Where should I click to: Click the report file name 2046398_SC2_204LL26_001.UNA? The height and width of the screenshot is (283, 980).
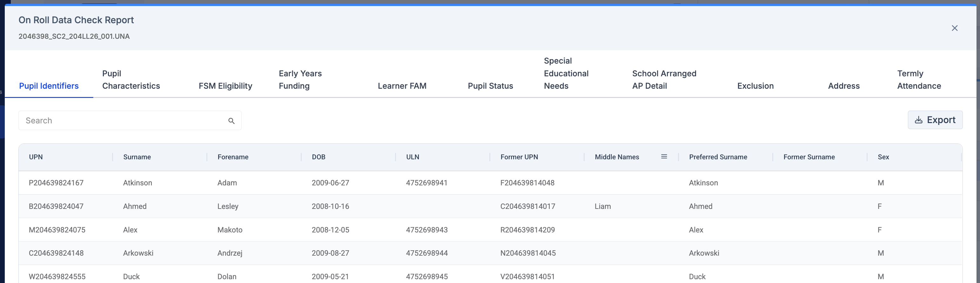point(74,37)
